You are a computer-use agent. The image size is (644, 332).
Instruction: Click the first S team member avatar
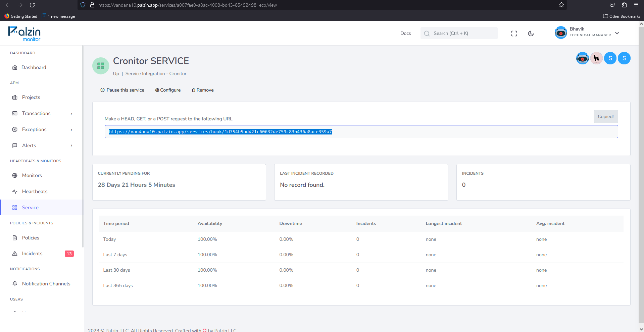tap(610, 58)
